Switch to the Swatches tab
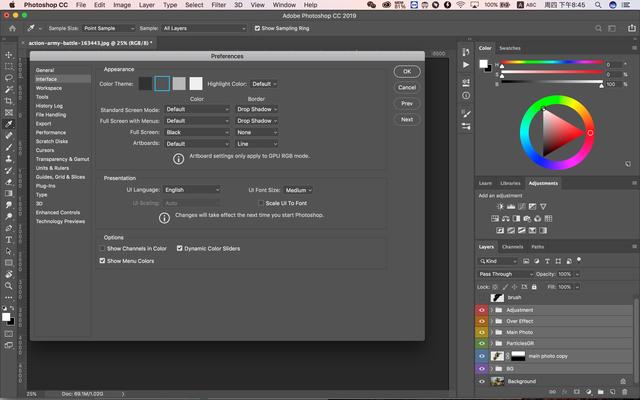640x400 pixels. (510, 48)
